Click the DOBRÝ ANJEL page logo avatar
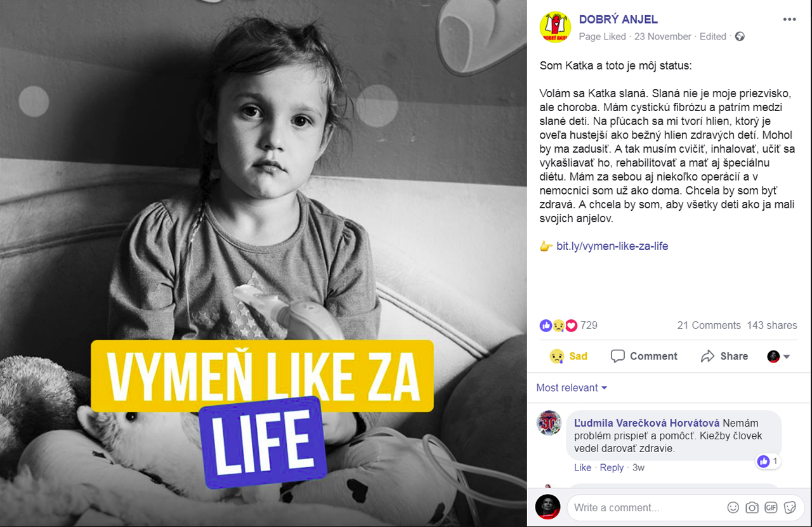 point(555,27)
